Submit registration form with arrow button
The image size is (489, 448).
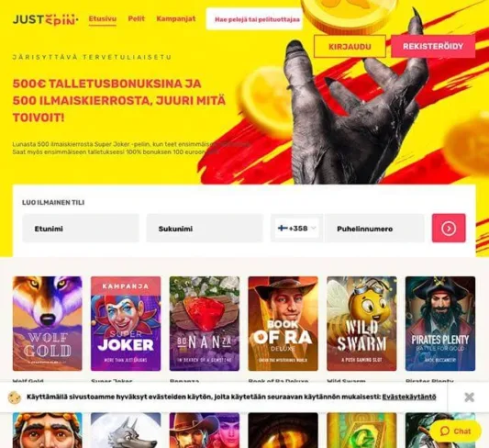[x=449, y=228]
